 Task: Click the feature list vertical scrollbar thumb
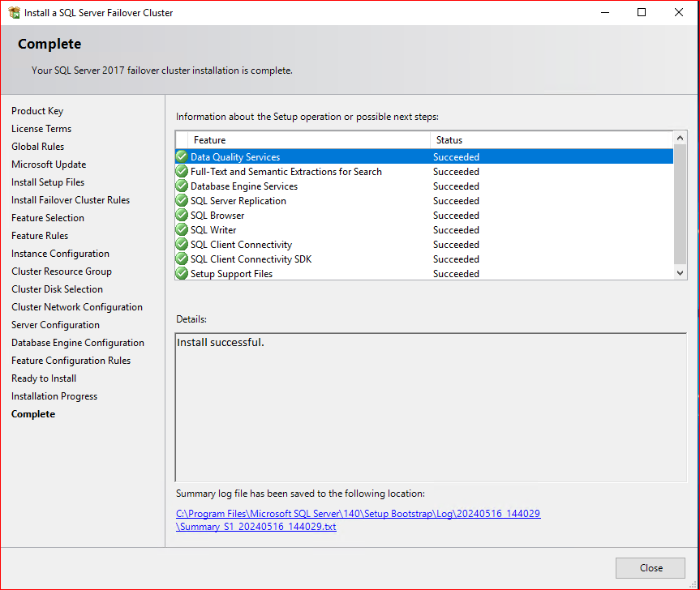pos(680,203)
